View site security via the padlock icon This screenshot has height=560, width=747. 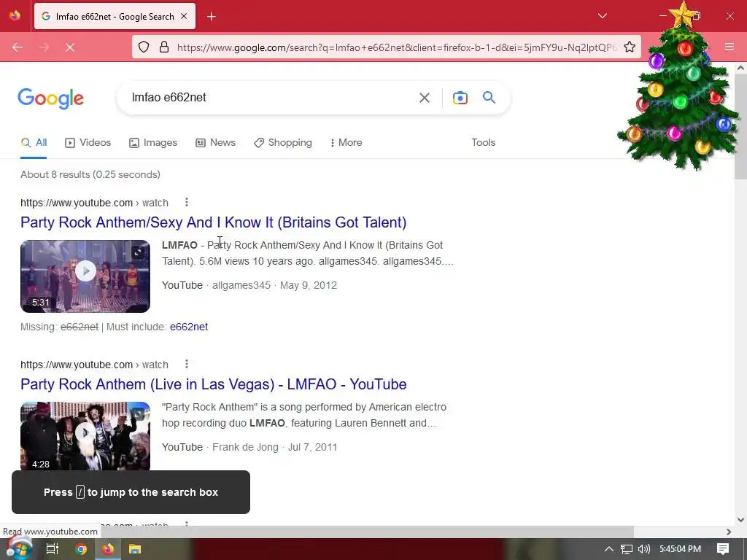pos(164,47)
